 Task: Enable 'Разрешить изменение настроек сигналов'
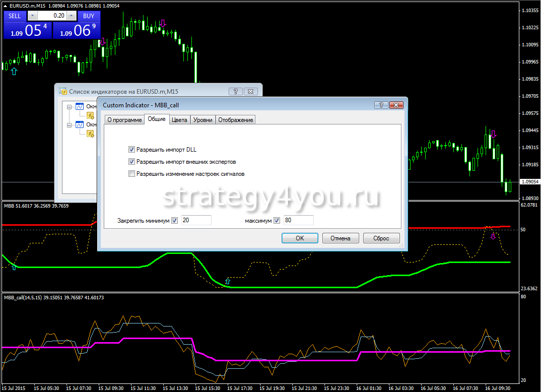click(132, 174)
